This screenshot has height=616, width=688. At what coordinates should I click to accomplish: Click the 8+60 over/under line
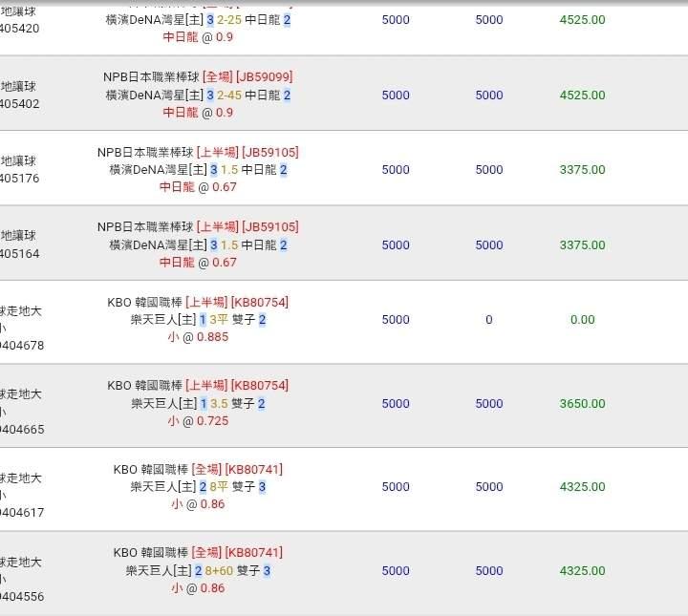(x=219, y=571)
